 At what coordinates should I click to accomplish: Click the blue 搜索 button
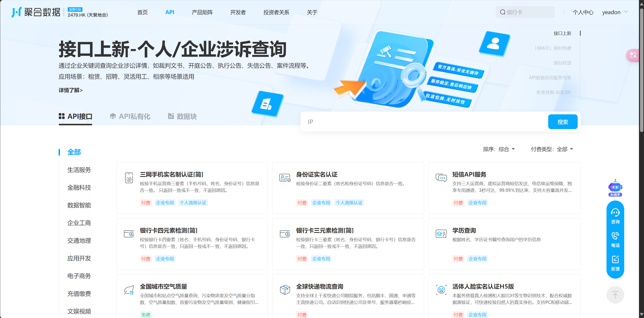(x=562, y=122)
